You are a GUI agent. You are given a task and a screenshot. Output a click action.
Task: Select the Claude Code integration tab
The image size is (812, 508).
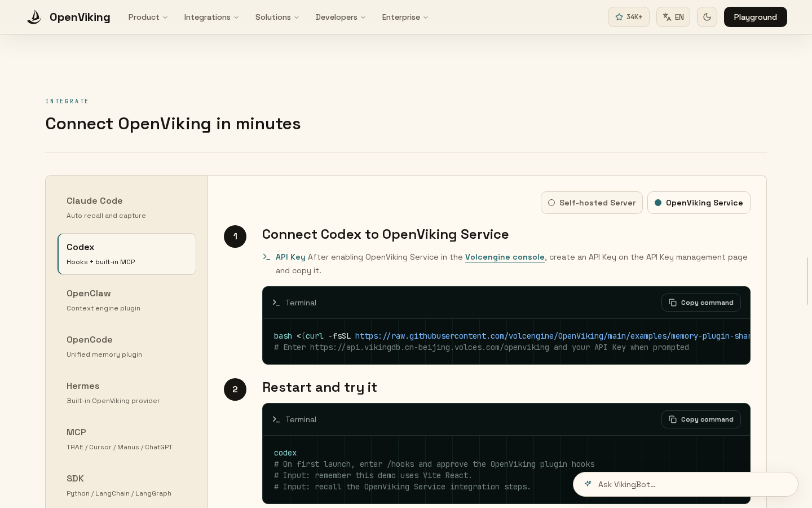127,208
